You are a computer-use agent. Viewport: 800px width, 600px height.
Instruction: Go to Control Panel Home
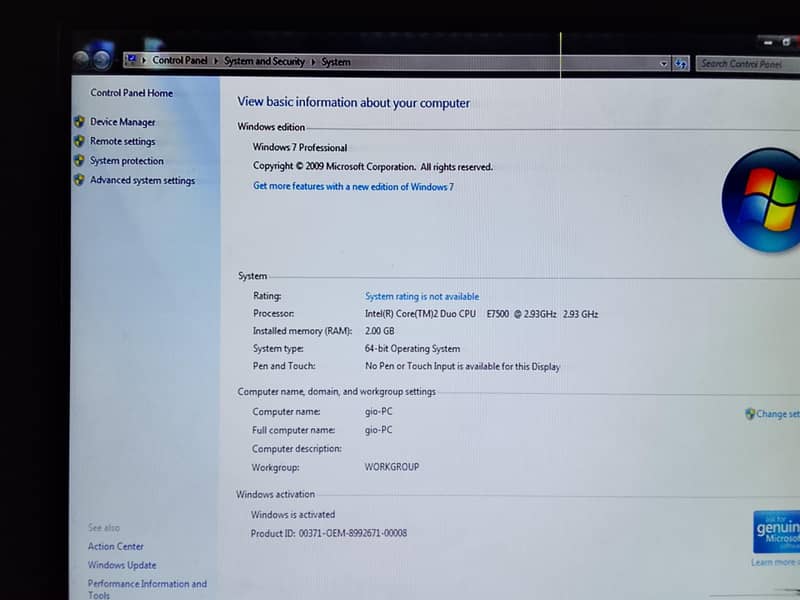click(x=131, y=93)
